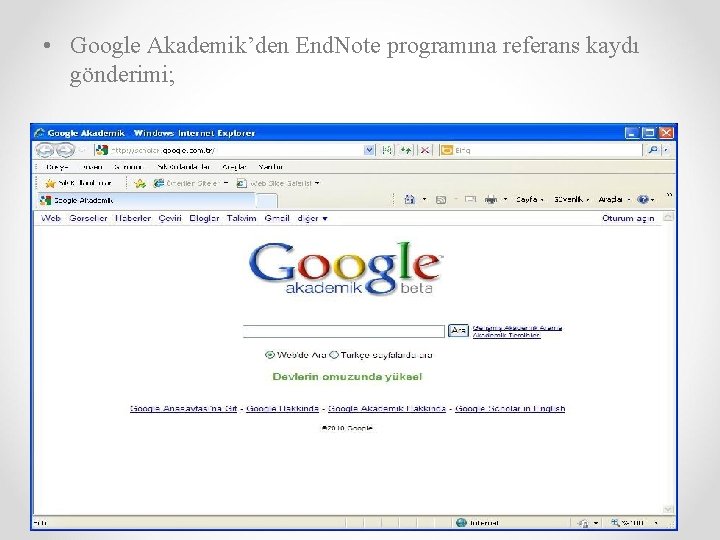Expand Önerilen Siteler dropdown arrow
Image resolution: width=720 pixels, height=540 pixels.
(225, 183)
